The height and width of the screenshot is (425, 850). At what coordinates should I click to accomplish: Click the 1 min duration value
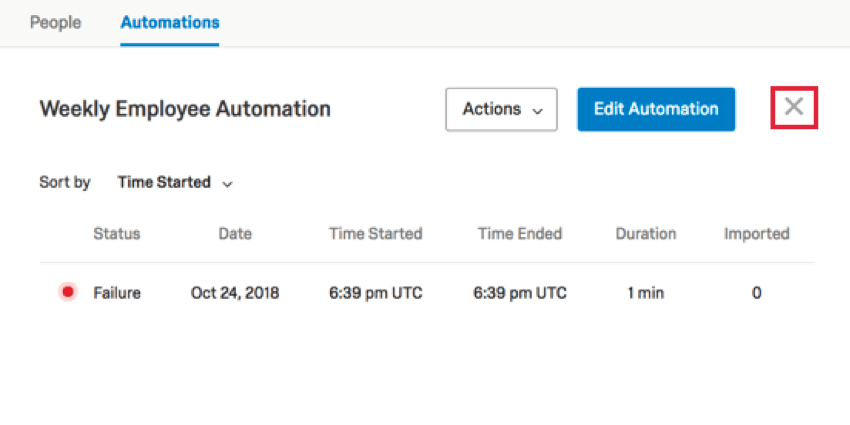(x=646, y=293)
